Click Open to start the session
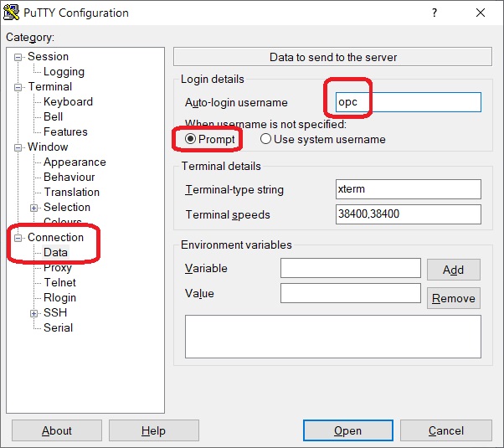 click(347, 430)
